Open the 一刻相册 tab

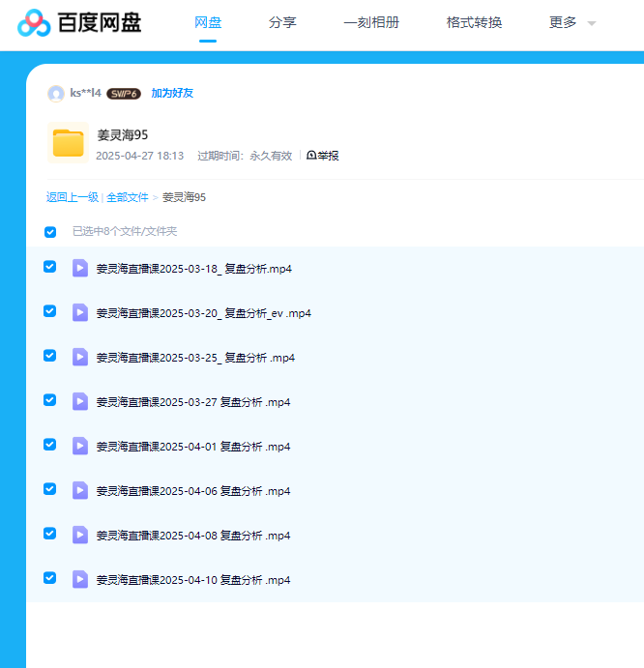click(371, 22)
